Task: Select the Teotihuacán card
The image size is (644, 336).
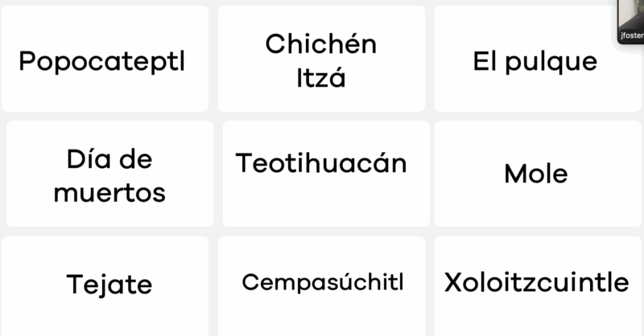Action: (x=321, y=201)
